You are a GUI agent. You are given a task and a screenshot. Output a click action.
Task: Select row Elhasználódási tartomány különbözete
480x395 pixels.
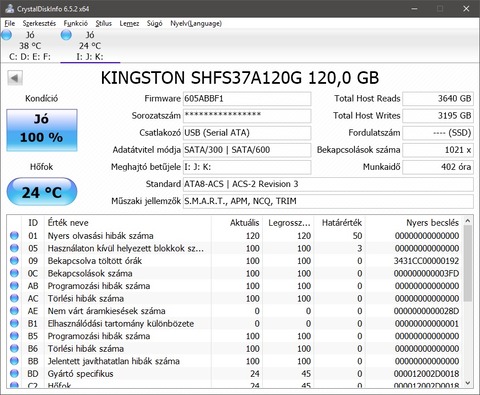(235, 323)
